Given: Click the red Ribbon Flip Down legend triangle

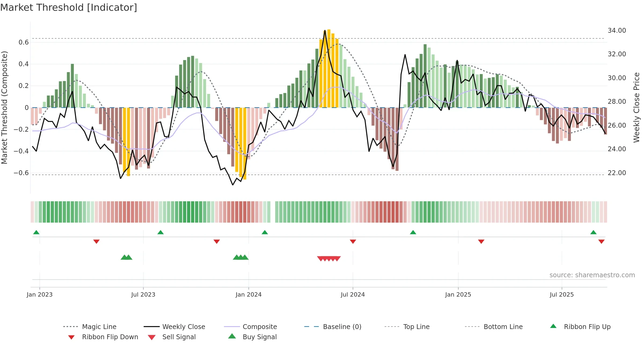Looking at the screenshot, I should tap(71, 337).
